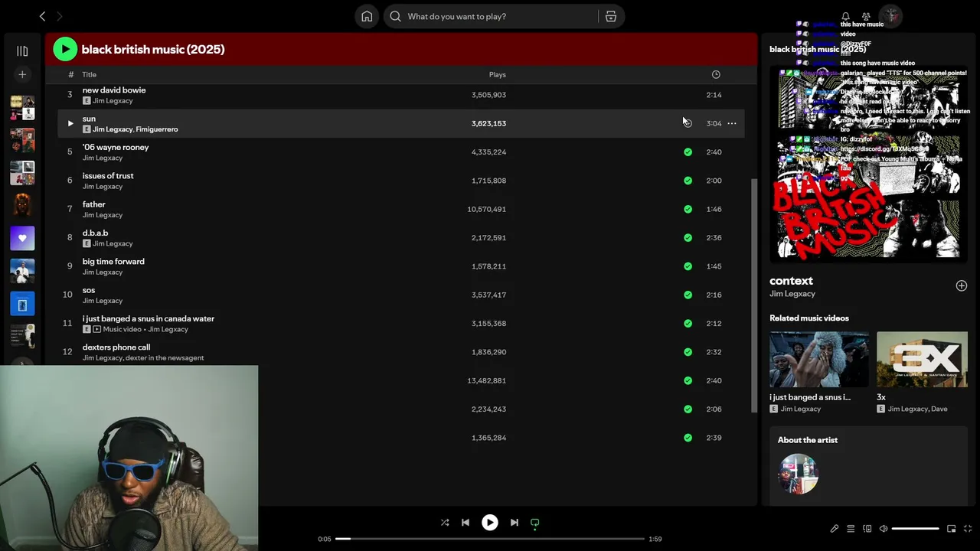Image resolution: width=980 pixels, height=551 pixels.
Task: Select track 'big time forward'
Action: coord(113,262)
